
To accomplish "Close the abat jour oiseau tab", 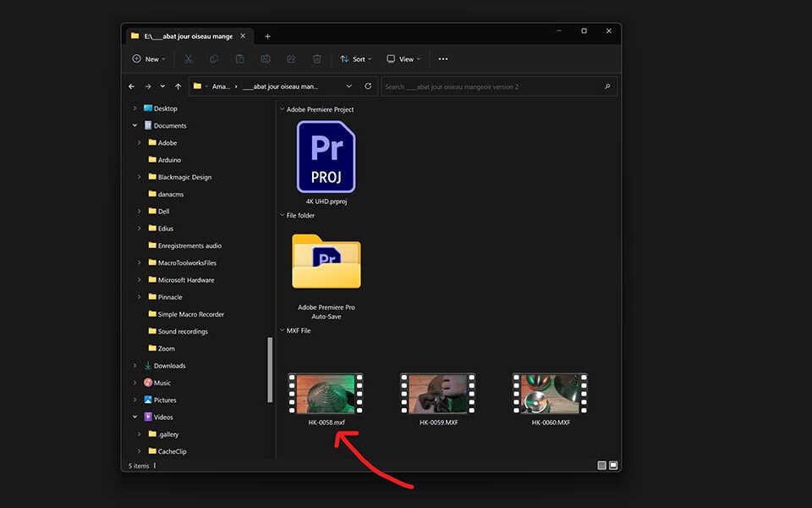I will [243, 36].
